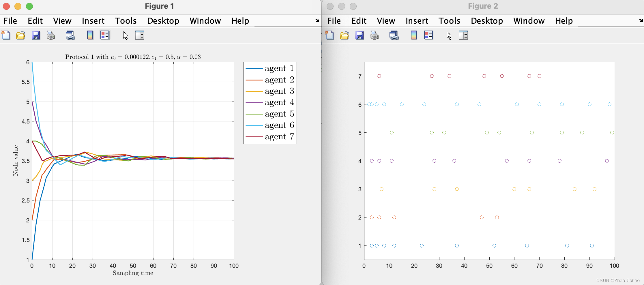Image resolution: width=644 pixels, height=285 pixels.
Task: Click dock arrow at Figure 1 menu bar end
Action: click(317, 20)
